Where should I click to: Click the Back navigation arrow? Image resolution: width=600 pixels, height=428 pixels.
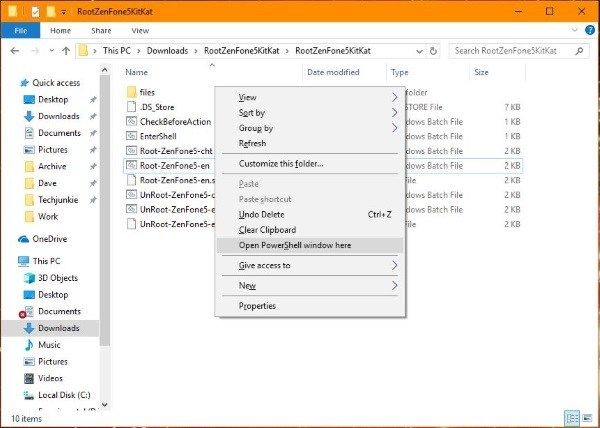click(15, 51)
